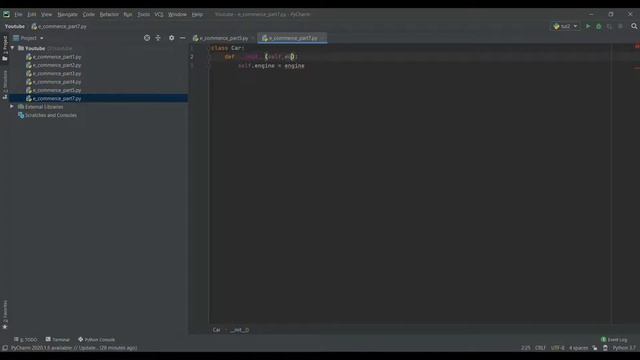Open the Code menu
Image resolution: width=640 pixels, height=360 pixels.
point(89,14)
